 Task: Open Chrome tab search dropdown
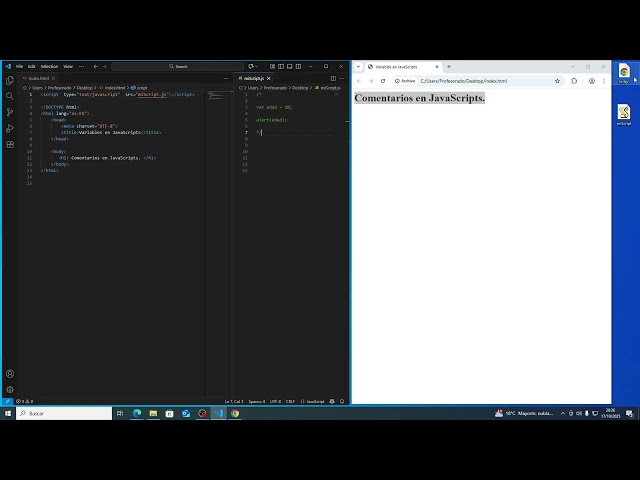pos(358,67)
